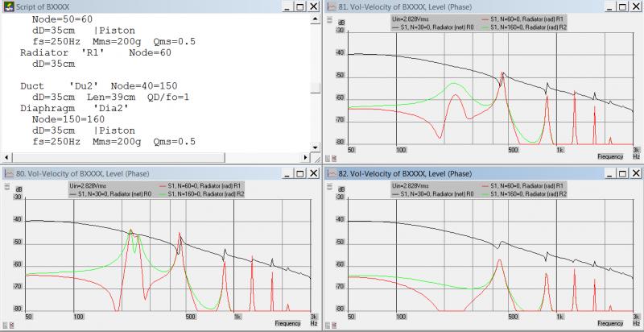This screenshot has width=644, height=332.
Task: Click the red icon under window 82's chart
Action: (x=333, y=325)
